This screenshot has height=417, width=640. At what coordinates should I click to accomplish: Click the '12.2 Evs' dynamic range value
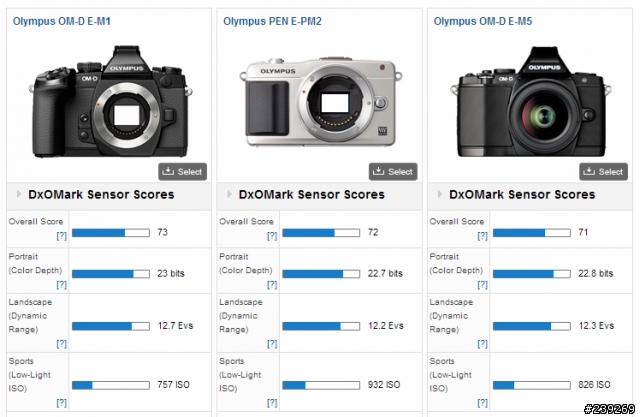pos(386,326)
